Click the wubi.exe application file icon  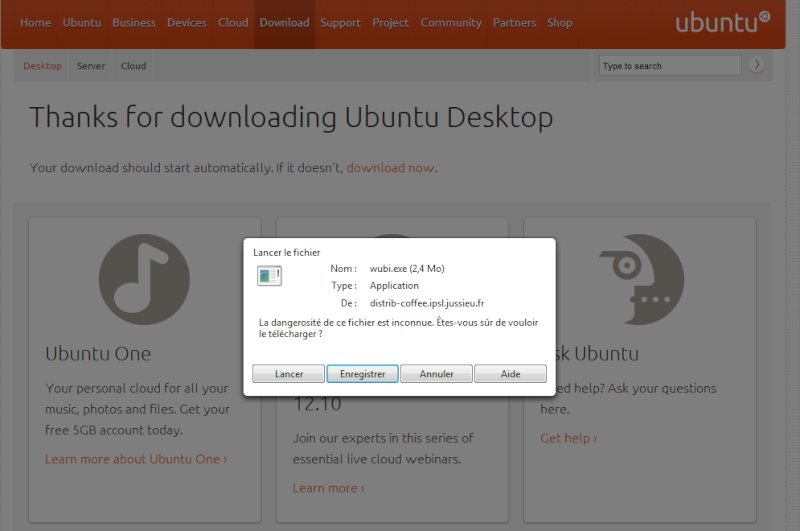point(269,276)
